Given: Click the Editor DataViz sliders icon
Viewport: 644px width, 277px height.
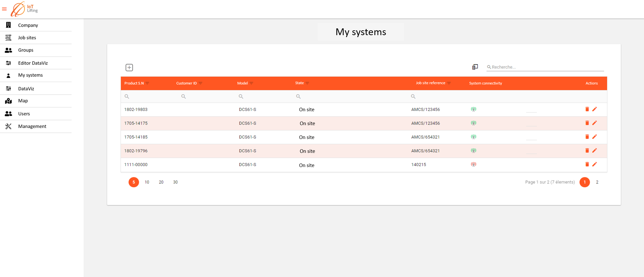Looking at the screenshot, I should (x=8, y=63).
